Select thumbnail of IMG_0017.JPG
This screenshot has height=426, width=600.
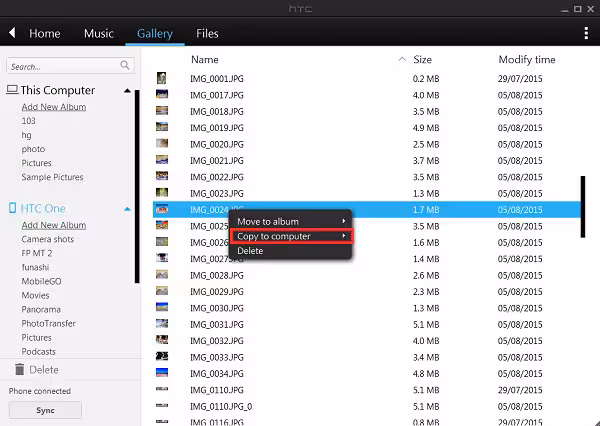point(162,94)
